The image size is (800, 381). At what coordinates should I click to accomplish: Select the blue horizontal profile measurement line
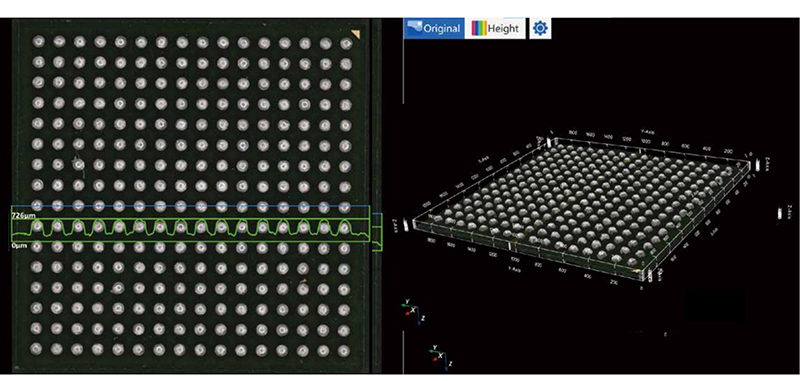(x=190, y=206)
